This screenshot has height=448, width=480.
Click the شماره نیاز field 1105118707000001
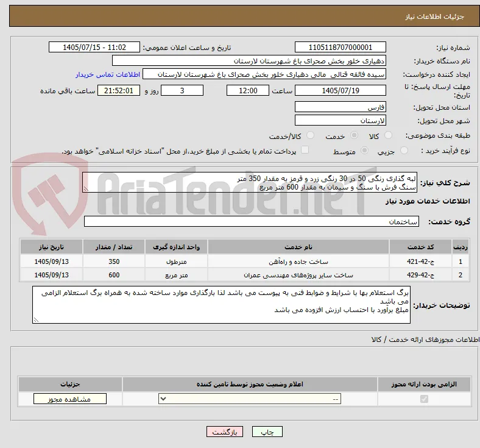coord(341,47)
